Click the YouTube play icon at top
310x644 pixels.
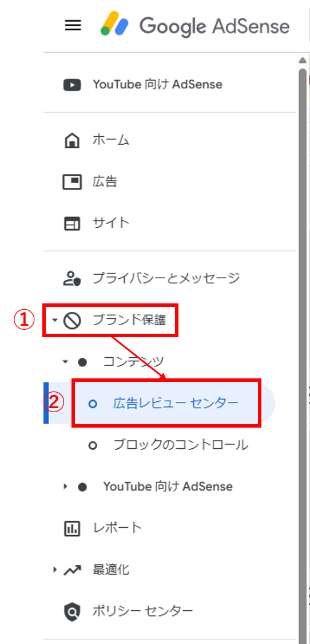tap(72, 85)
